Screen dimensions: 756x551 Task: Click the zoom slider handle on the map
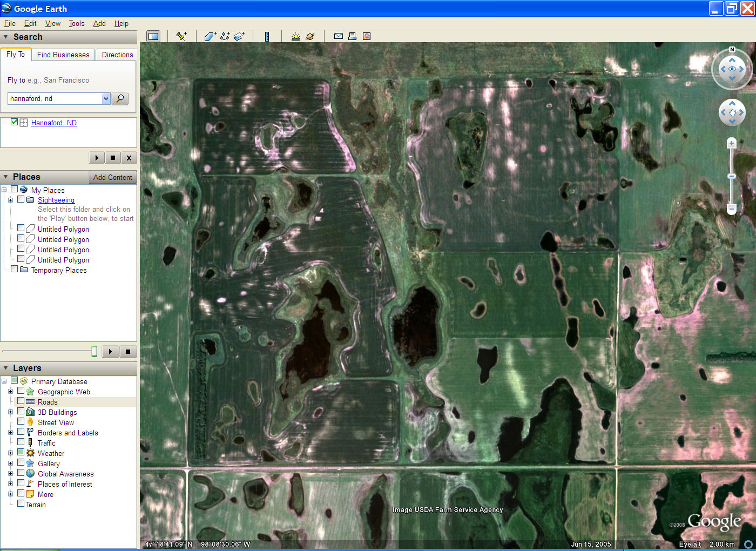tap(732, 176)
